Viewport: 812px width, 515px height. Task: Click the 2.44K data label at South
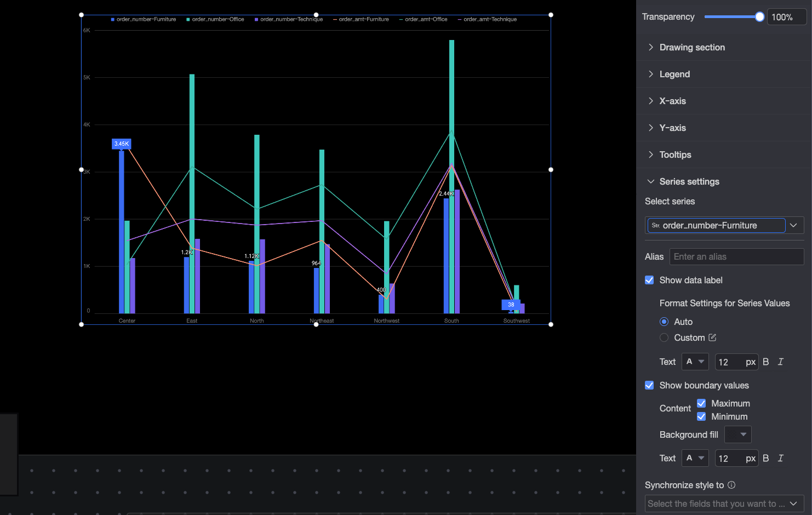coord(446,193)
